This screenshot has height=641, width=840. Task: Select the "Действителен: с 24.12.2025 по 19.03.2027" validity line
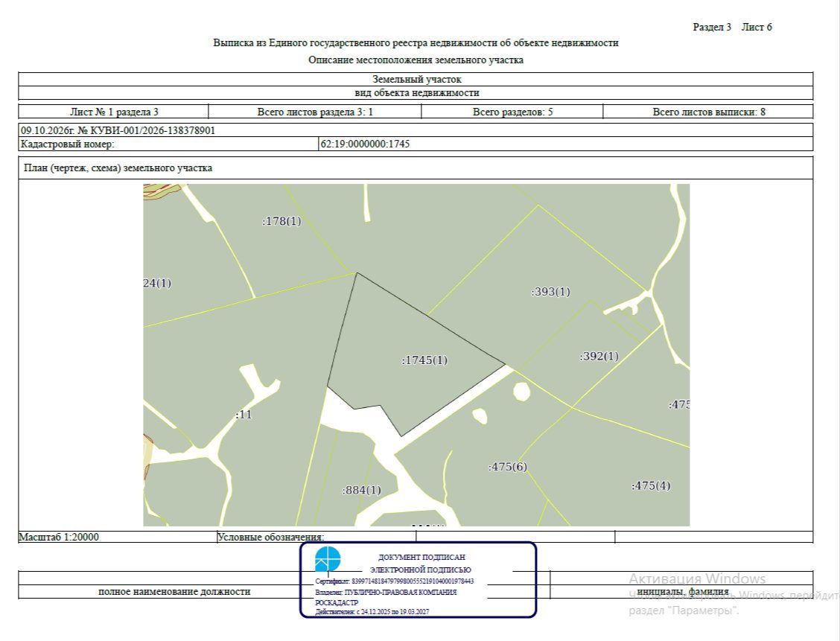[372, 611]
